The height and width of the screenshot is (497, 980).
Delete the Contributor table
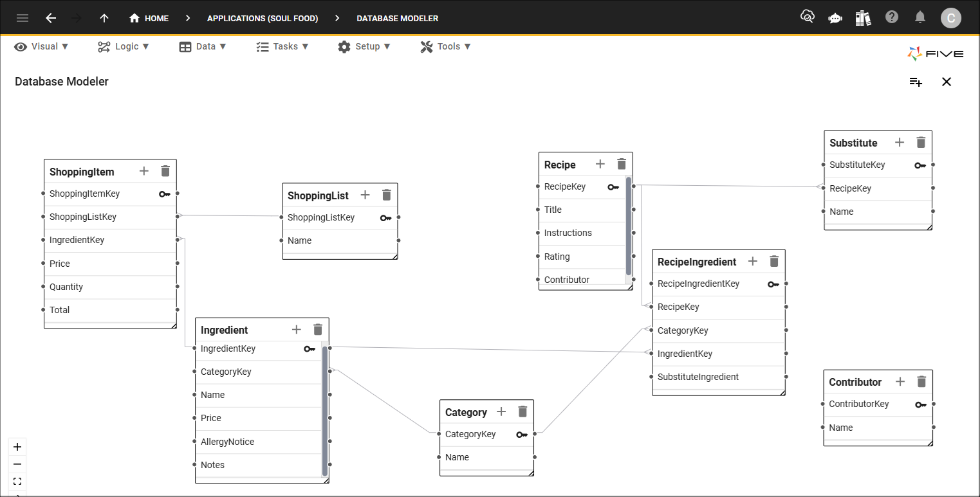(x=921, y=381)
